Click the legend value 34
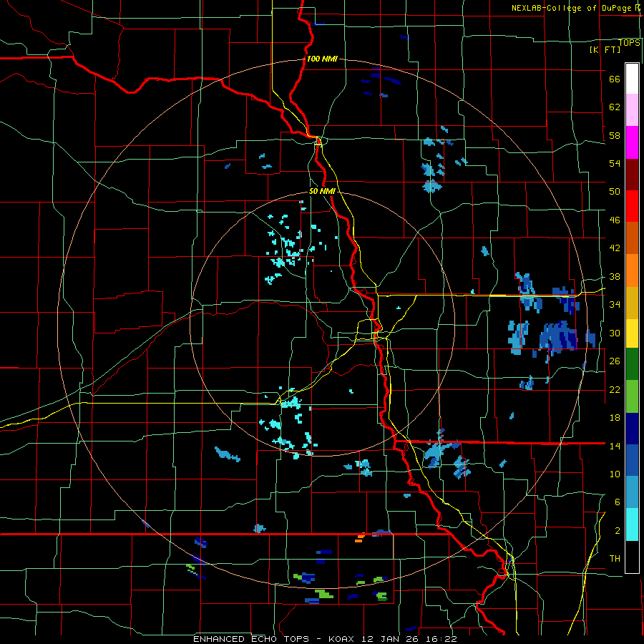Screen dimensions: 644x644 pyautogui.click(x=615, y=304)
